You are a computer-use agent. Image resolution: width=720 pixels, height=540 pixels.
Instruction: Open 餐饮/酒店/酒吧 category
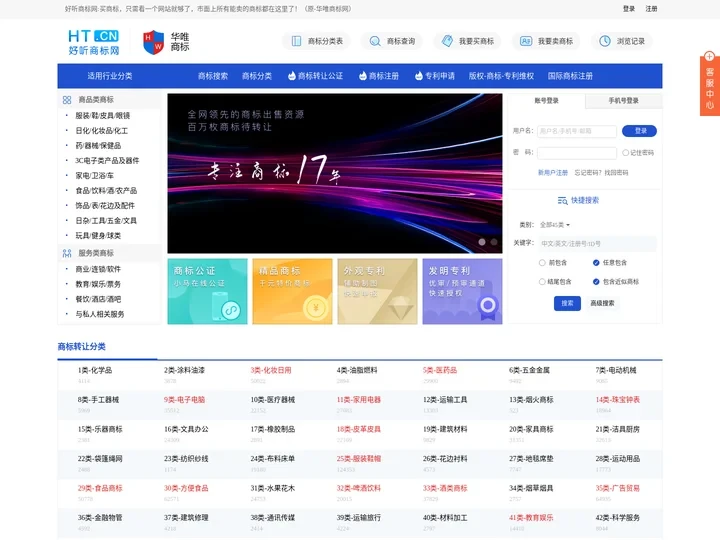(x=98, y=299)
